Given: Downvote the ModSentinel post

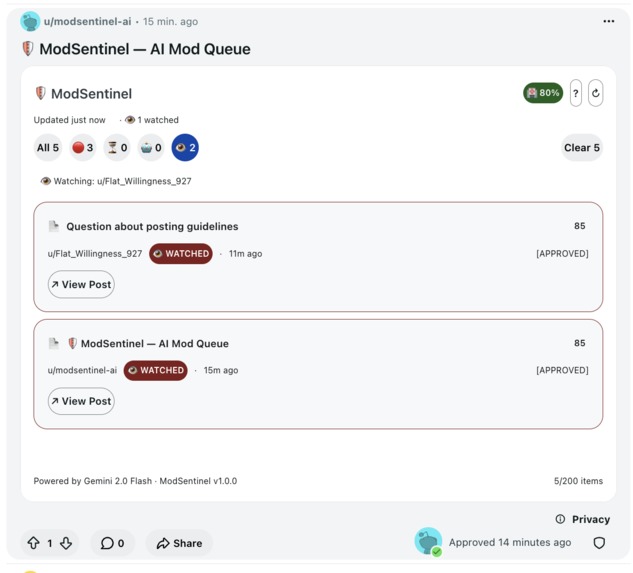Looking at the screenshot, I should pos(66,543).
